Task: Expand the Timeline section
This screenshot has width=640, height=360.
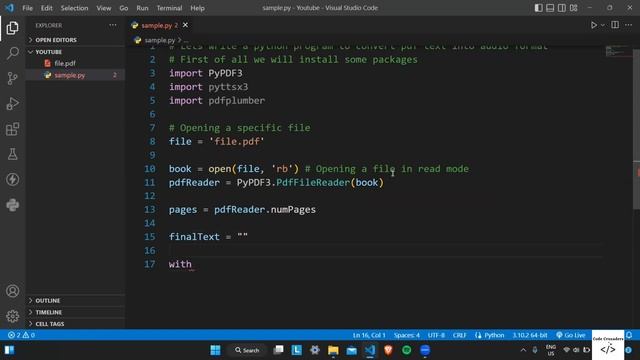Action: [76, 312]
